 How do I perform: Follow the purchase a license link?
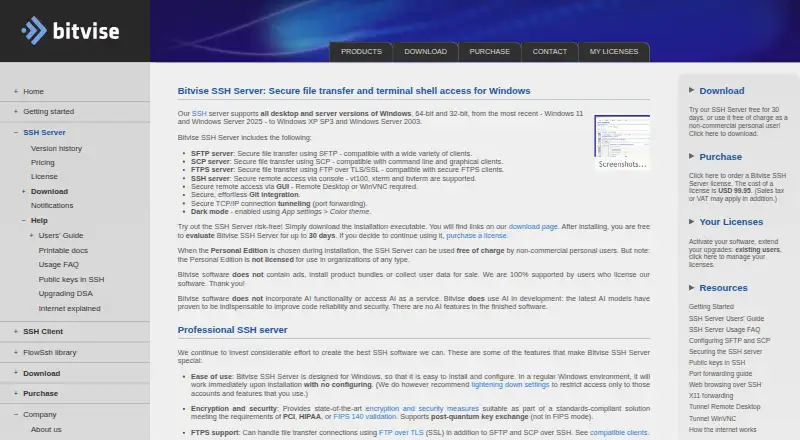(477, 235)
